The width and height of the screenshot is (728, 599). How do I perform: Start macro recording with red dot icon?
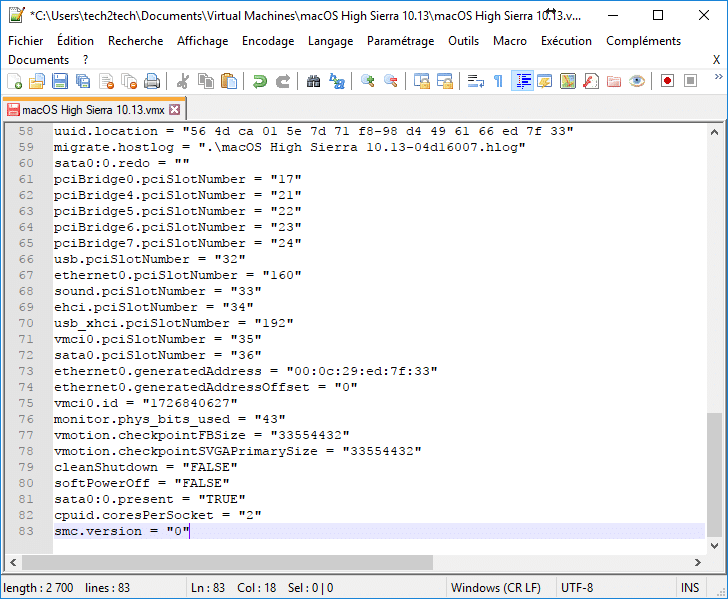pyautogui.click(x=667, y=81)
